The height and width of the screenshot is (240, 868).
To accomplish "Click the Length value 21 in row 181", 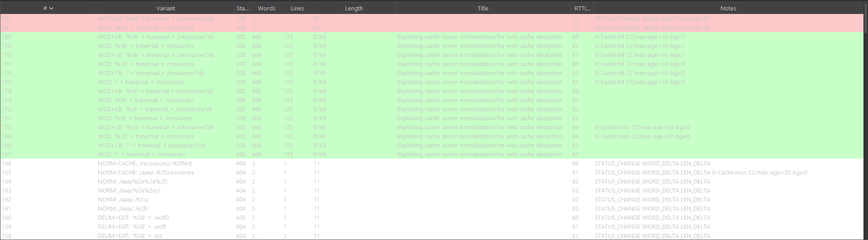I will 317,28.
